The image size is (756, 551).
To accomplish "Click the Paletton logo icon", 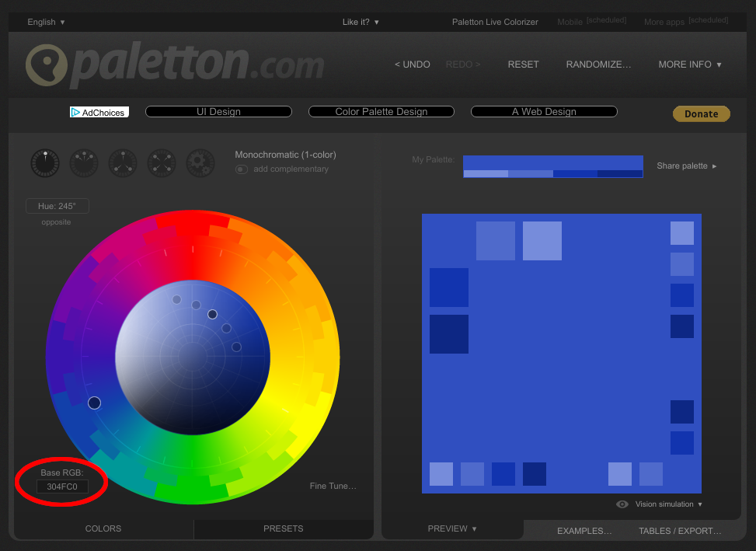I will coord(47,65).
